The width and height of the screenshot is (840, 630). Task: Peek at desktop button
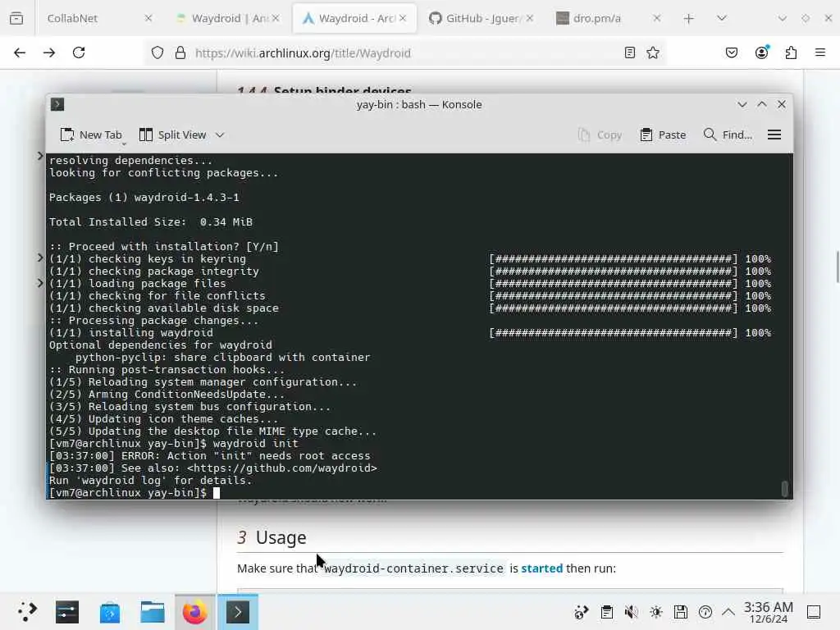click(814, 612)
